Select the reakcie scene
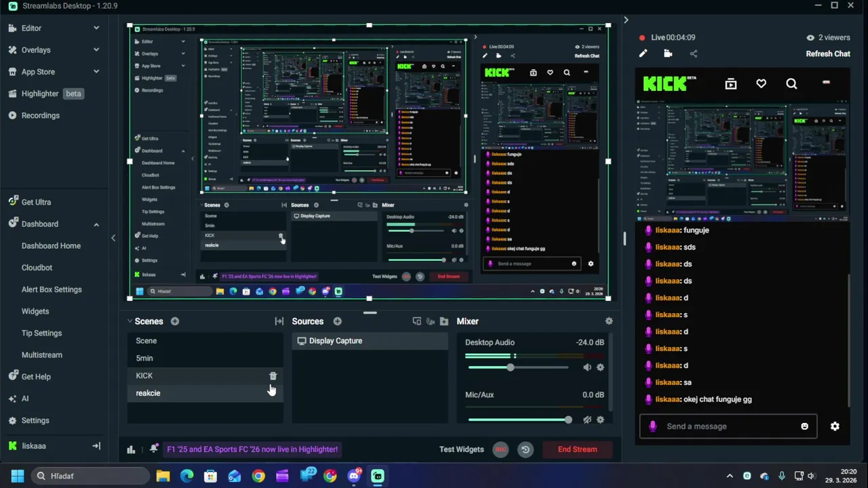Screen dimensions: 868x488 click(x=205, y=393)
